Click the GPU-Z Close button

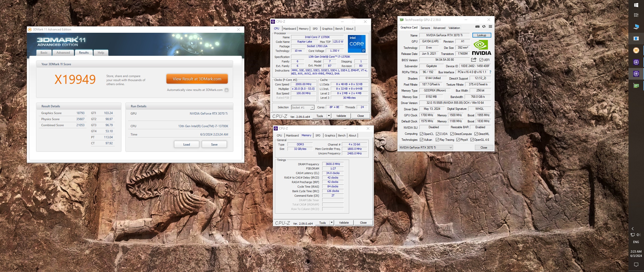[x=484, y=148]
